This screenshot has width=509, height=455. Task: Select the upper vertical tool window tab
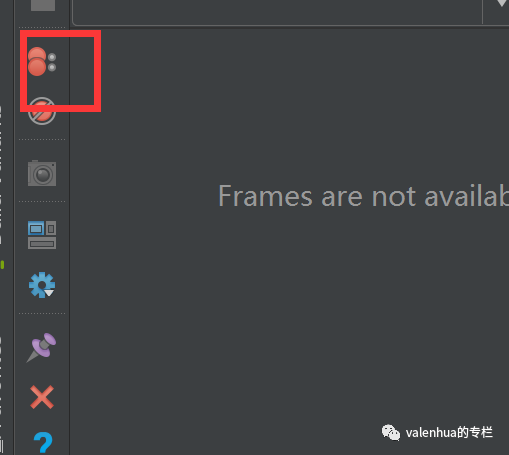pos(1,175)
